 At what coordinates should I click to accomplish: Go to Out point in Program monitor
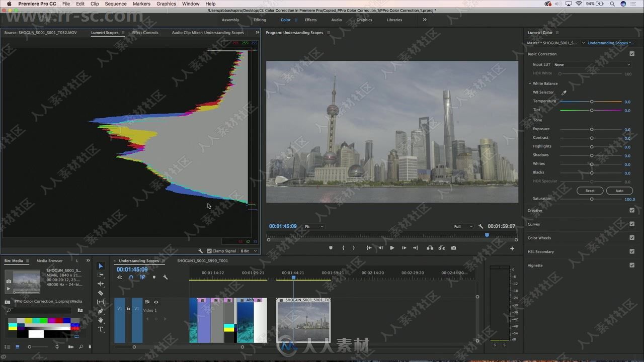coord(416,248)
